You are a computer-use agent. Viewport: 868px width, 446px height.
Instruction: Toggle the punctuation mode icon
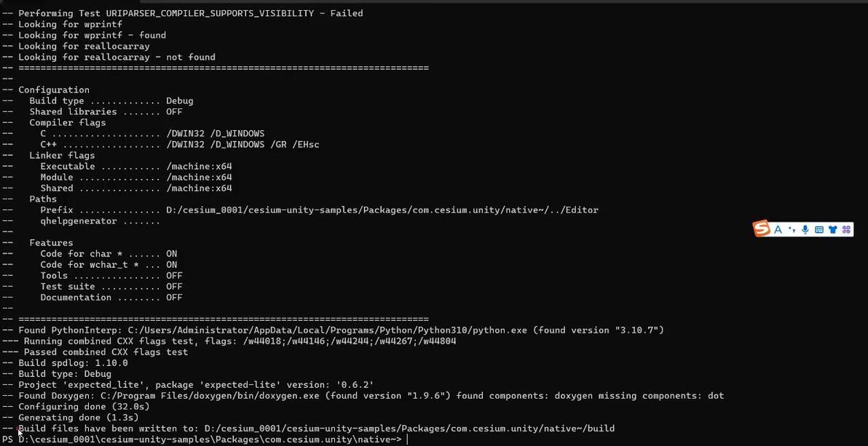click(792, 230)
